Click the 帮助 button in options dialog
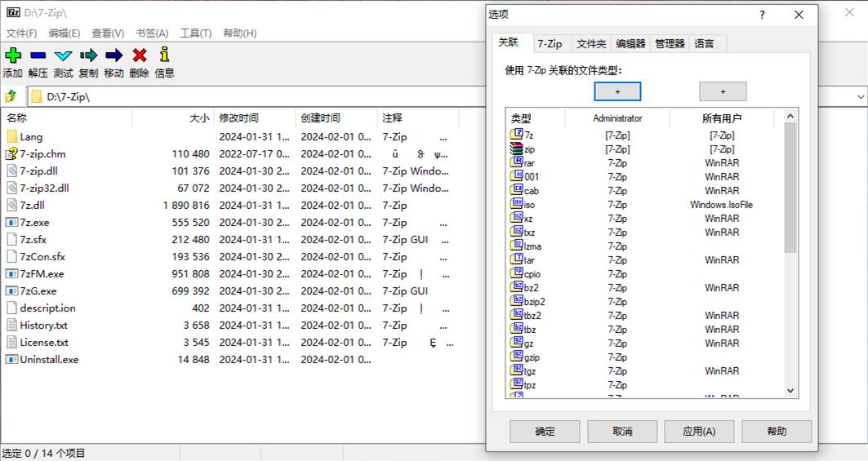 (777, 431)
